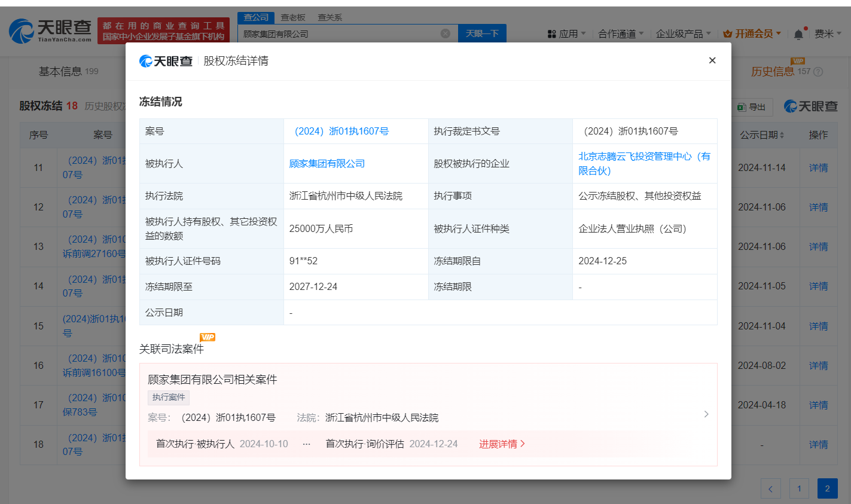Open 北京志腾云飞投资管理中心 link

644,164
